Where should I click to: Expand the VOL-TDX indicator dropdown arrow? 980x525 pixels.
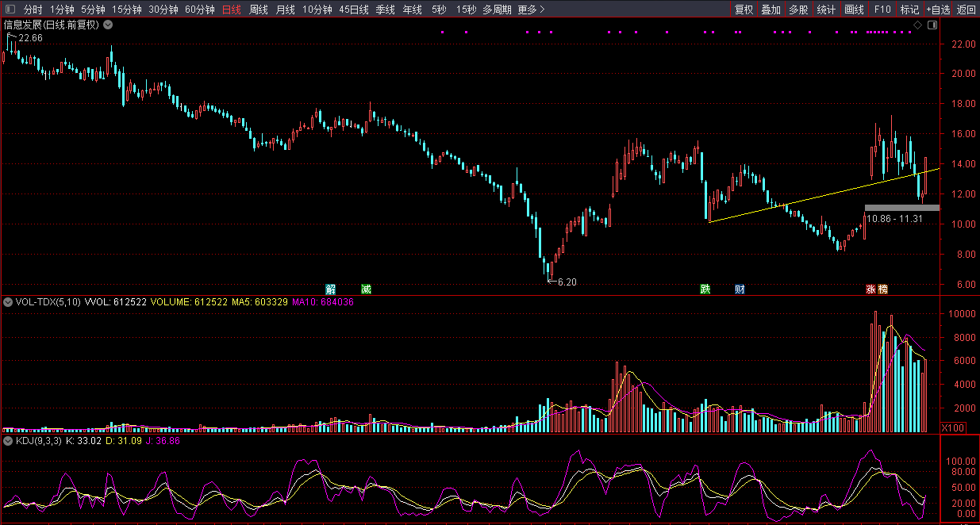[x=8, y=302]
